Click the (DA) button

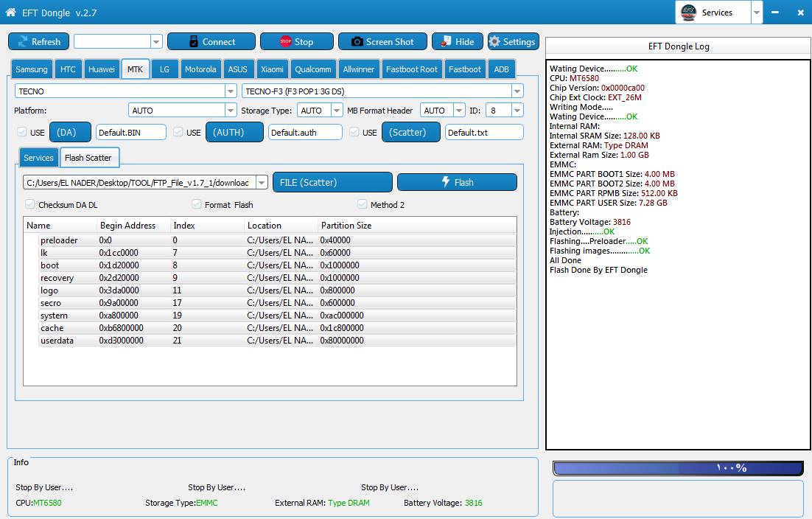[70, 132]
